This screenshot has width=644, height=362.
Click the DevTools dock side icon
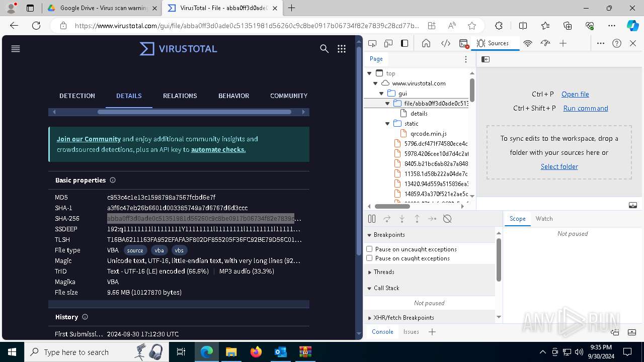405,43
